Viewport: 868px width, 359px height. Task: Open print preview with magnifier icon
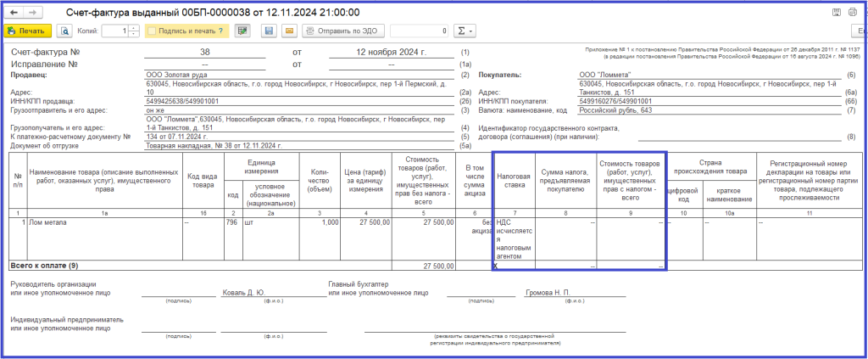point(64,31)
